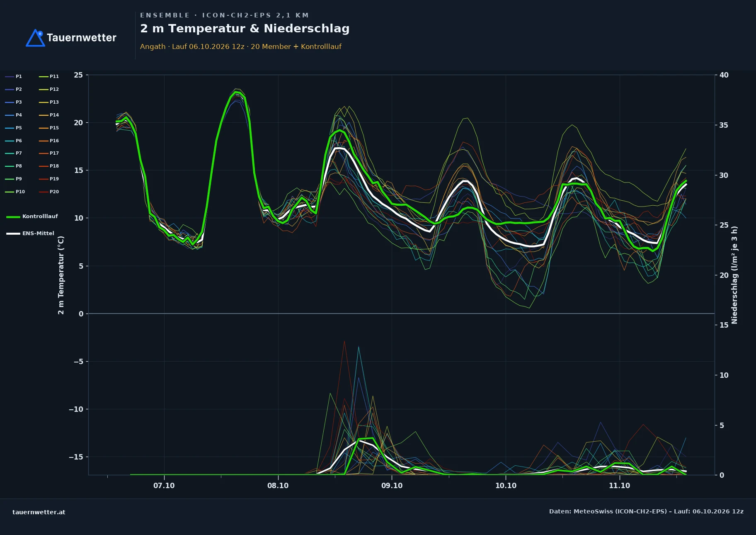Select the P6 legend entry
The height and width of the screenshot is (535, 756).
(13, 141)
